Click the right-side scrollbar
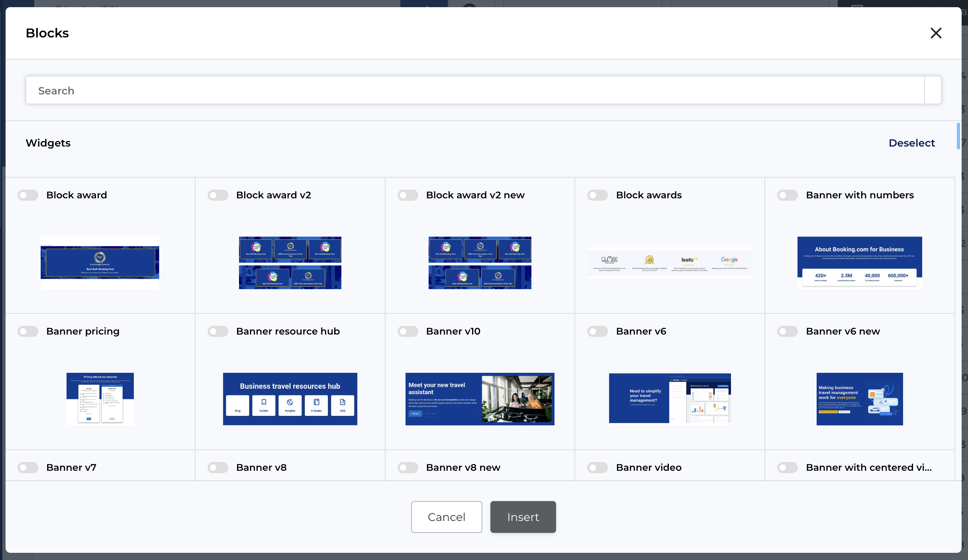Viewport: 968px width, 560px height. (x=958, y=136)
